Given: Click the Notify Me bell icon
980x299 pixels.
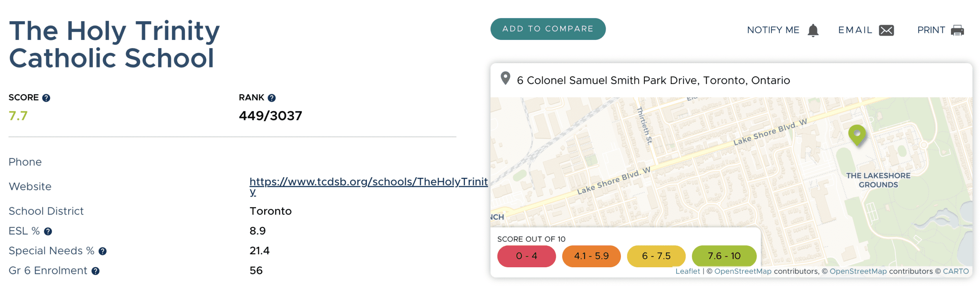Looking at the screenshot, I should pyautogui.click(x=813, y=30).
